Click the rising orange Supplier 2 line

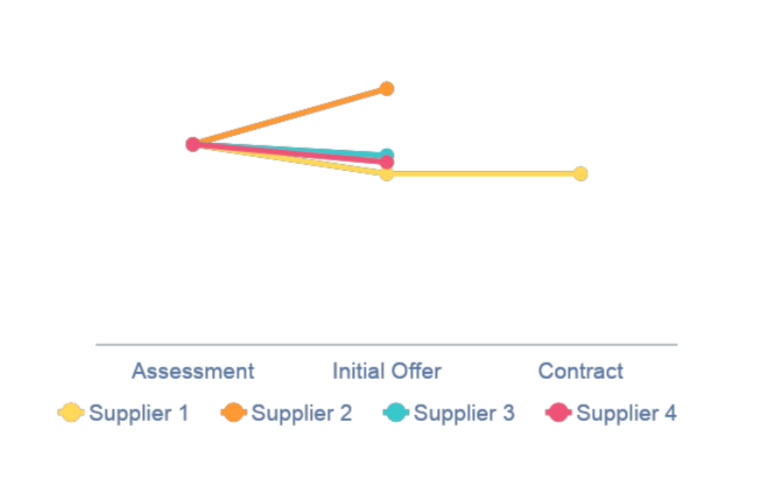[x=290, y=116]
